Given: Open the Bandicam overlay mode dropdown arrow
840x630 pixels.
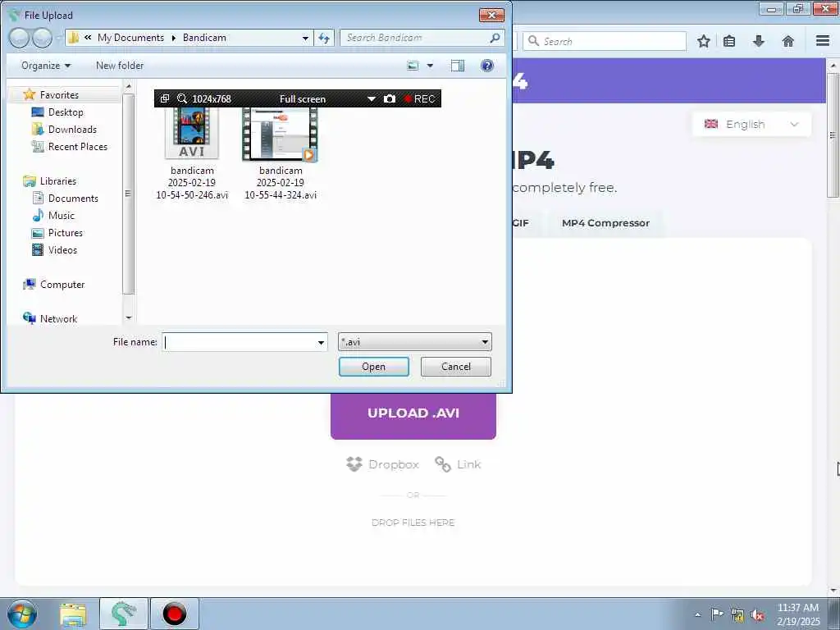Looking at the screenshot, I should (x=372, y=99).
